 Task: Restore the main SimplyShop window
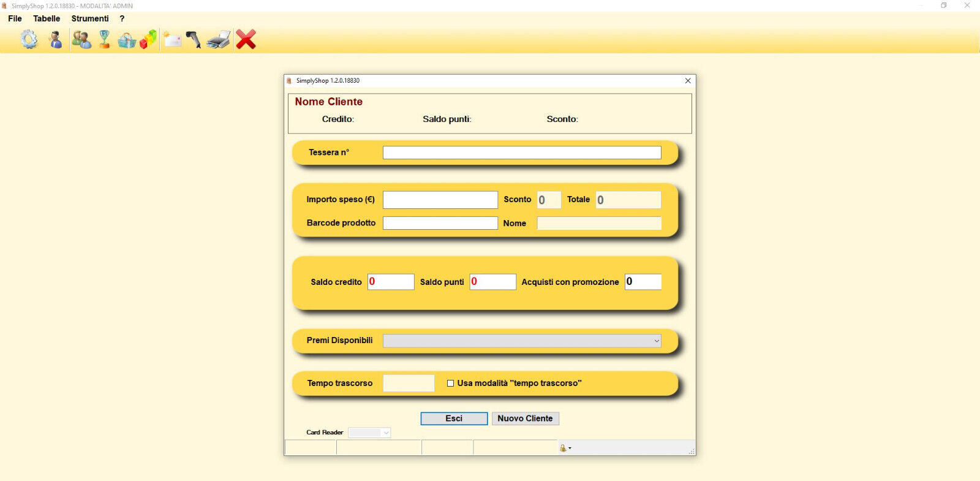pyautogui.click(x=944, y=6)
